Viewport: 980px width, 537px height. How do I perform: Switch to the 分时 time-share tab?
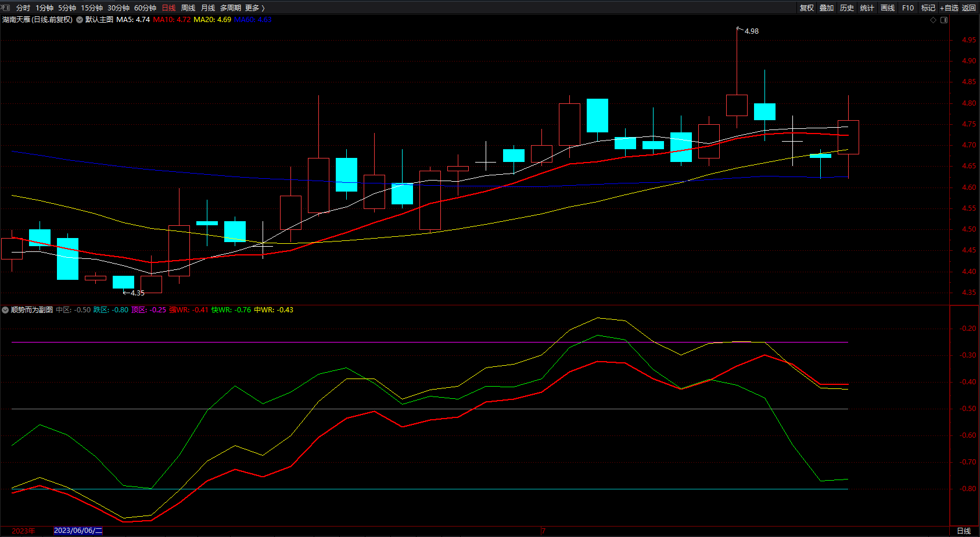click(x=23, y=8)
